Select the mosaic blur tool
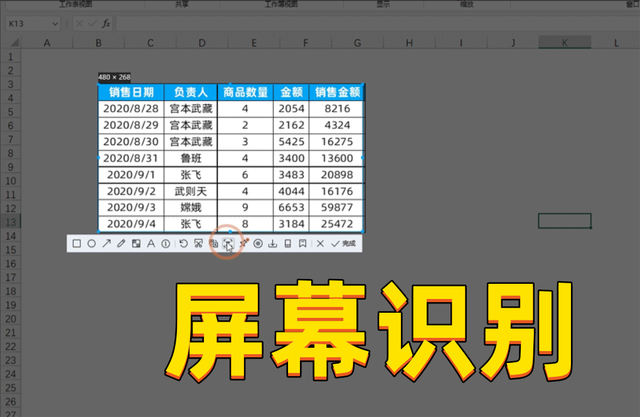The width and height of the screenshot is (640, 417). click(136, 244)
